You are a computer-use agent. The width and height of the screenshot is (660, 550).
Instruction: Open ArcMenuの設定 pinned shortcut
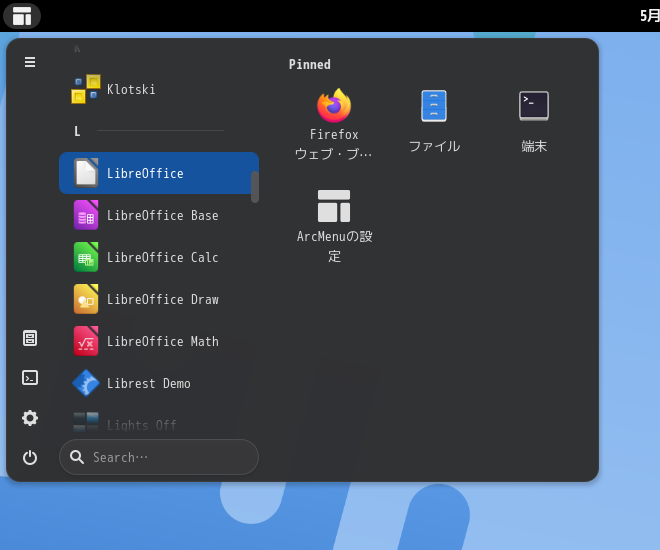[x=334, y=226]
